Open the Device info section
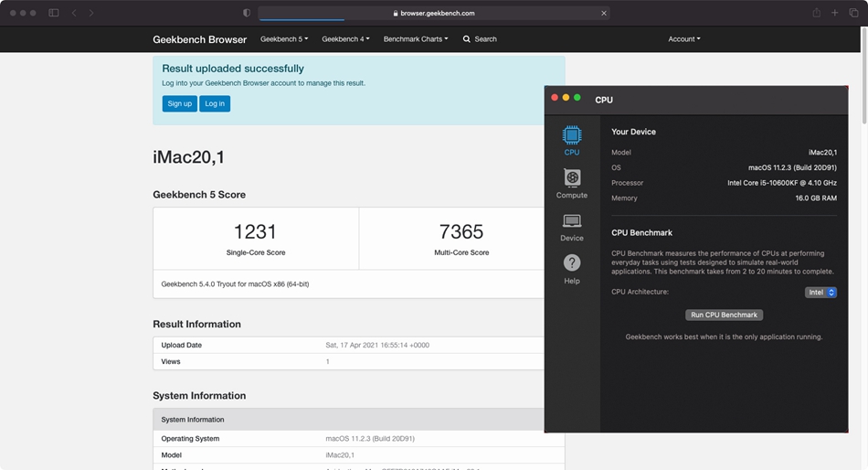This screenshot has width=868, height=470. coord(572,222)
